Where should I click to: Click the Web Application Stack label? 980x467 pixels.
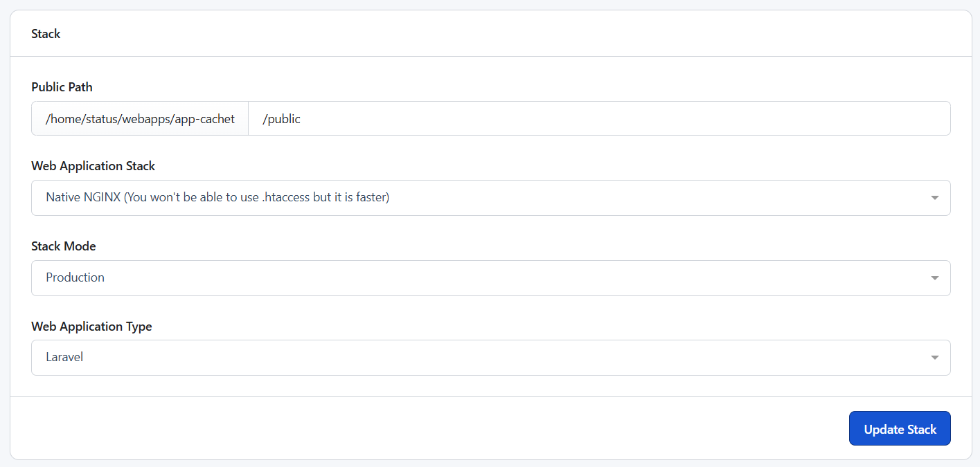coord(93,166)
